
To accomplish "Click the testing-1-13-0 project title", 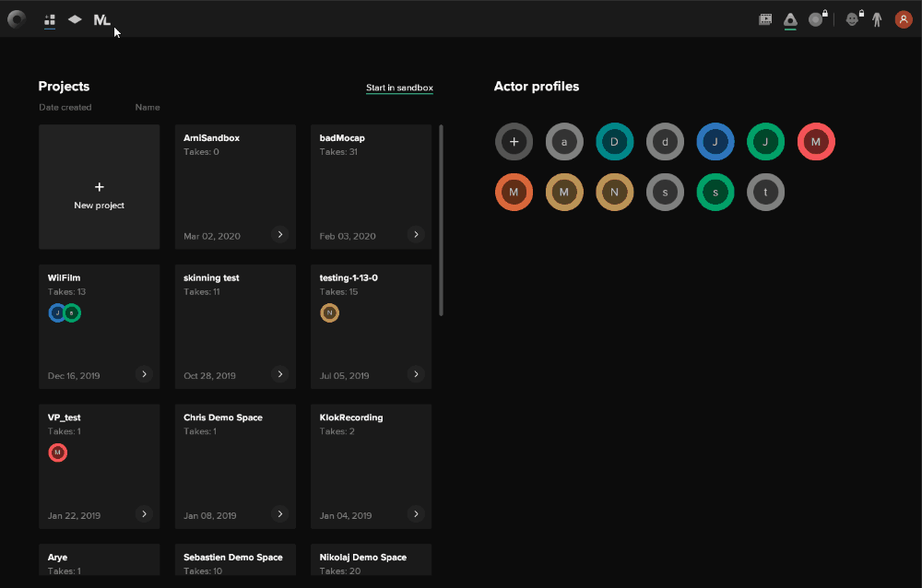I will click(349, 277).
